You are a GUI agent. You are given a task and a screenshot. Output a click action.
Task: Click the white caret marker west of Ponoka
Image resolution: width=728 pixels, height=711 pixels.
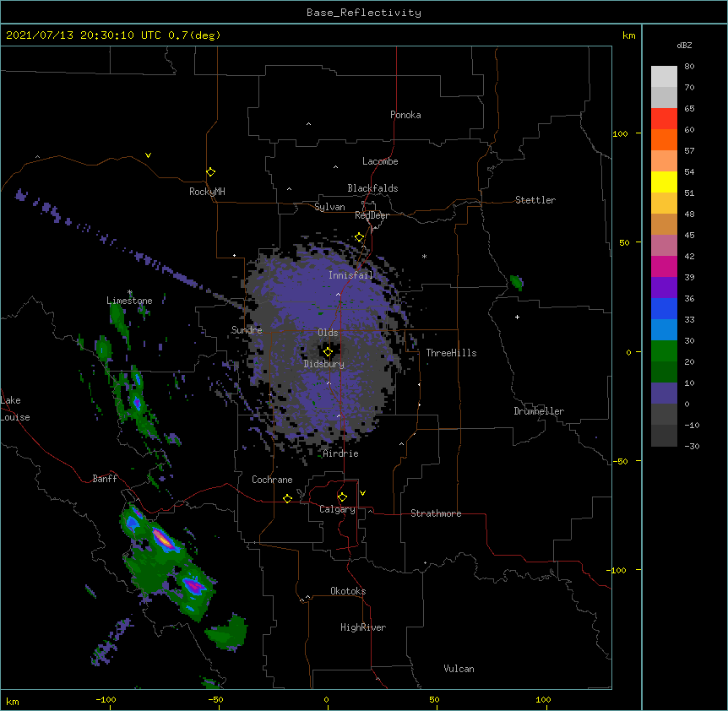pyautogui.click(x=308, y=124)
